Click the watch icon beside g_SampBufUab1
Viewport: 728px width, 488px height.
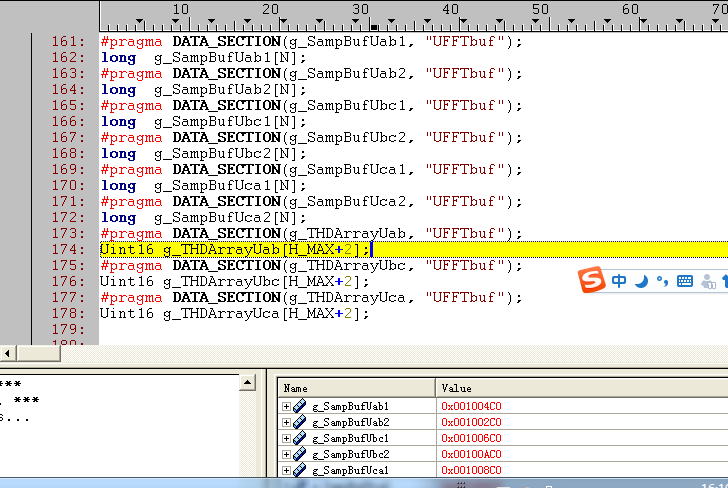300,406
